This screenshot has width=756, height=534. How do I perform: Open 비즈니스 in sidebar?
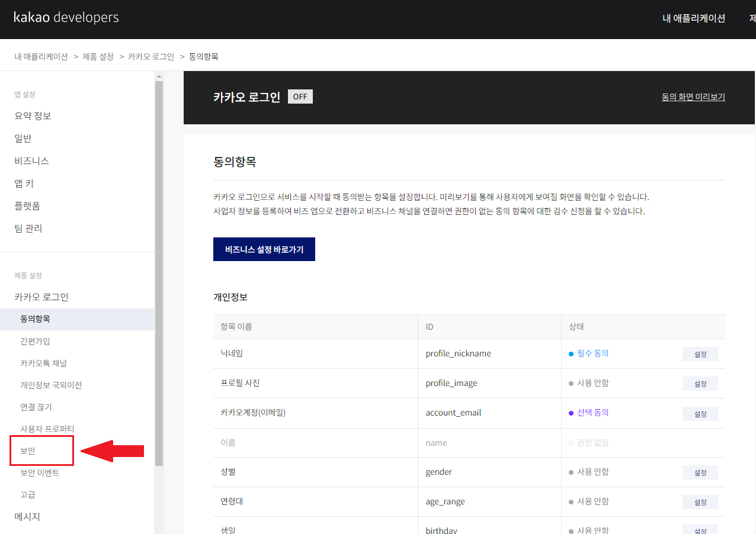[31, 161]
